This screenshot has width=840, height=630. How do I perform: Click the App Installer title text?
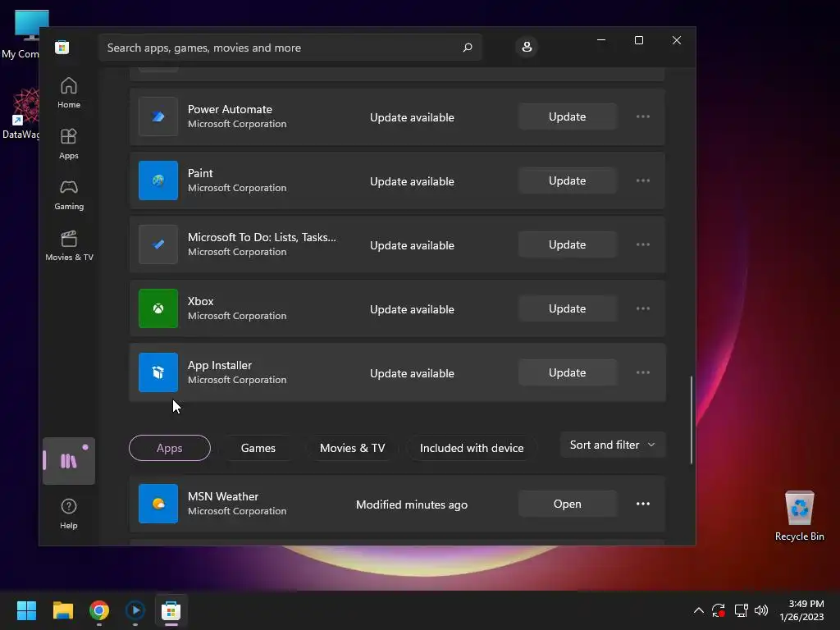click(x=220, y=365)
